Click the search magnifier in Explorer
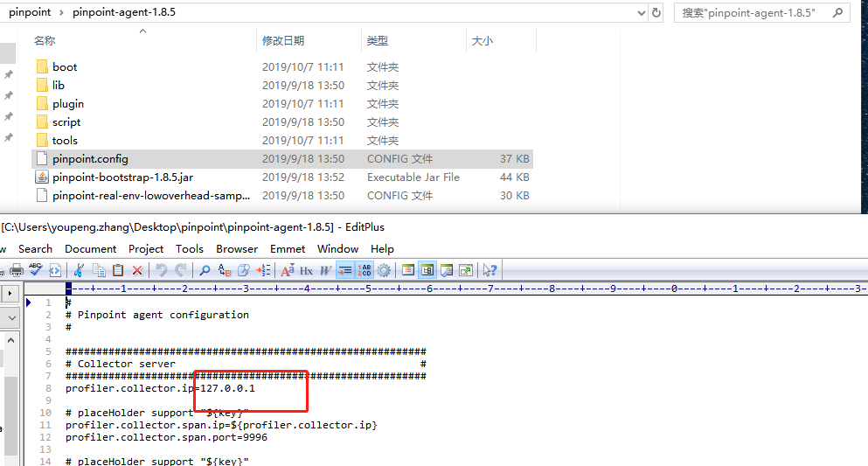The height and width of the screenshot is (466, 868). pos(838,12)
